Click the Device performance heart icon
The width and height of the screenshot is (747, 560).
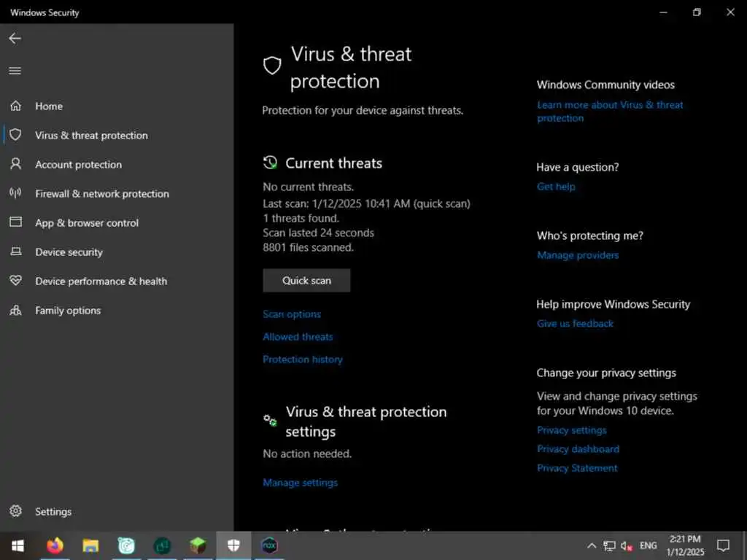coord(16,281)
